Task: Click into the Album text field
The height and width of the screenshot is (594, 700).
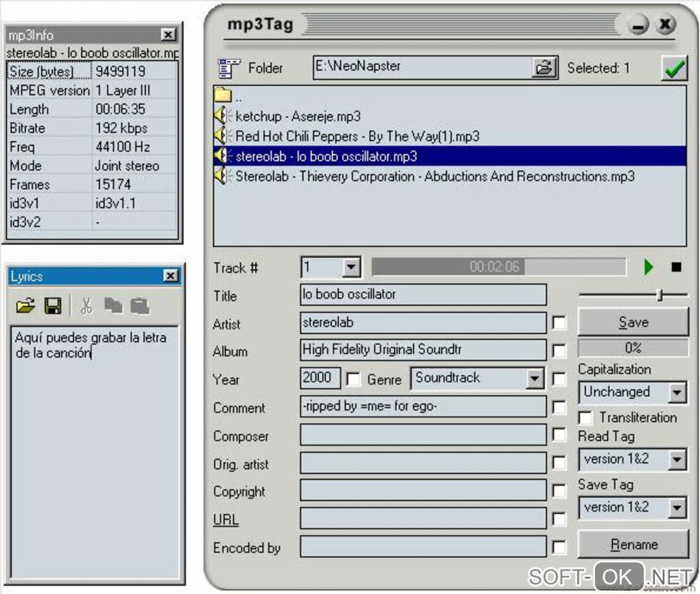Action: pos(423,350)
